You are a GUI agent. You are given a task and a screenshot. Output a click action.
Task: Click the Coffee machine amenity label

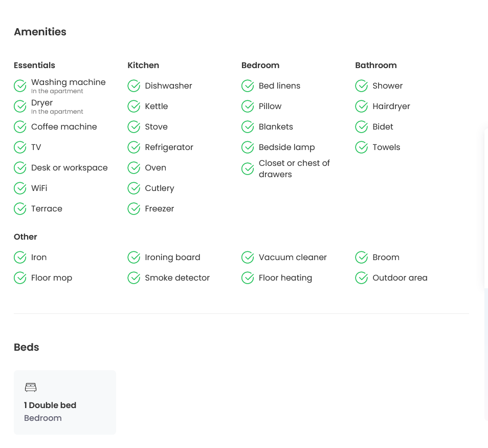pyautogui.click(x=64, y=127)
